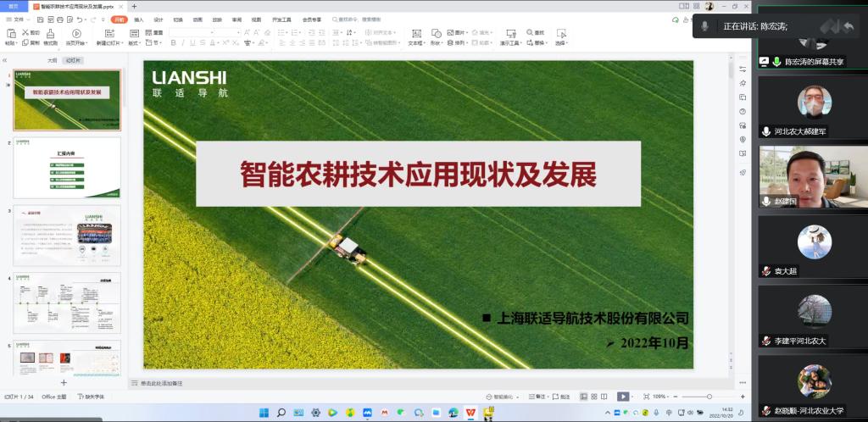The height and width of the screenshot is (422, 868).
Task: Click the clear formatting eraser icon
Action: point(267,33)
